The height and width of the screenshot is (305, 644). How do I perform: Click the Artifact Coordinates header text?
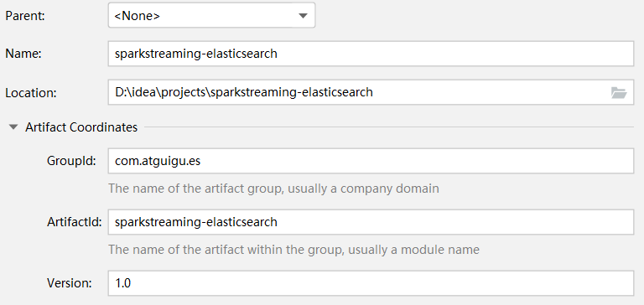(x=81, y=127)
